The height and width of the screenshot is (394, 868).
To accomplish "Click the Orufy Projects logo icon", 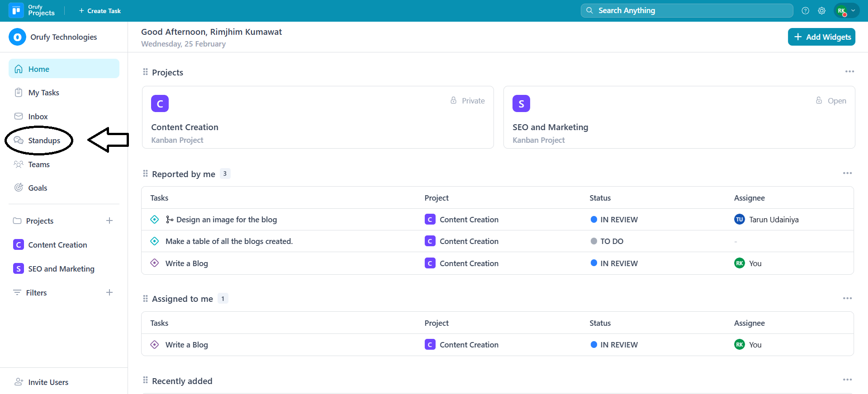I will [16, 10].
